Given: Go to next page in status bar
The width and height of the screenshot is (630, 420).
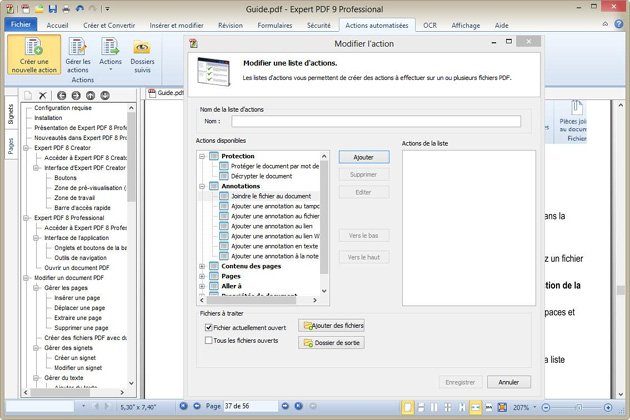Looking at the screenshot, I should 285,406.
